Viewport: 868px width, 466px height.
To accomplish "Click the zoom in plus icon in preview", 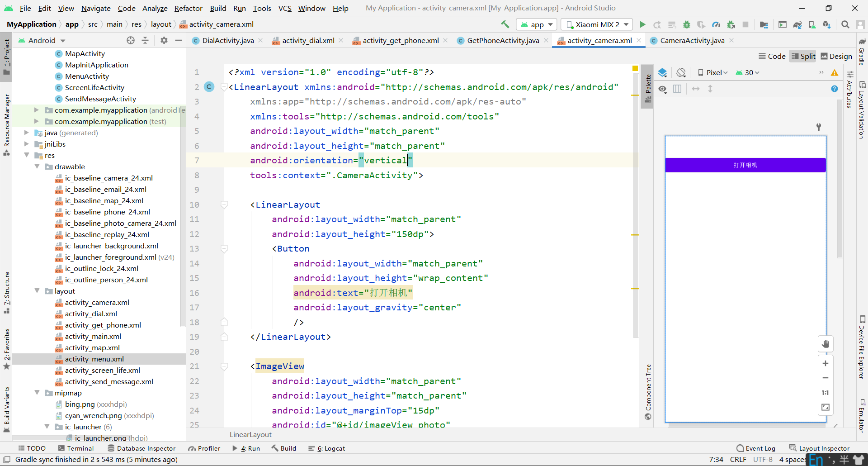I will coord(826,363).
